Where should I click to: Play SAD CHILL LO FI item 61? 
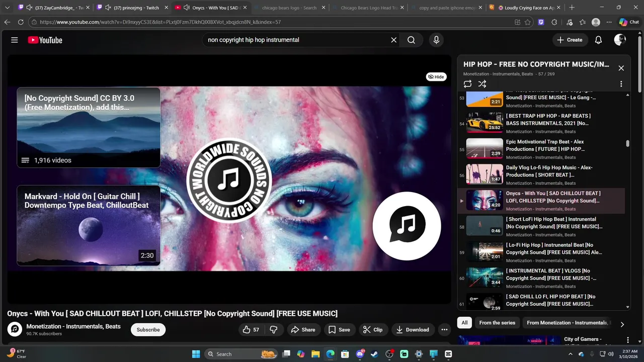(541, 302)
